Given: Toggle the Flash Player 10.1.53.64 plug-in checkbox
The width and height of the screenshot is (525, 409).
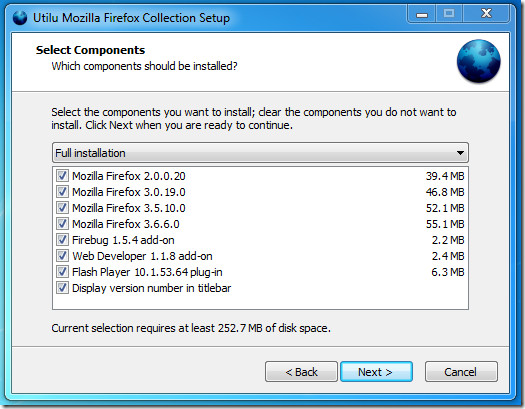Looking at the screenshot, I should pos(62,272).
